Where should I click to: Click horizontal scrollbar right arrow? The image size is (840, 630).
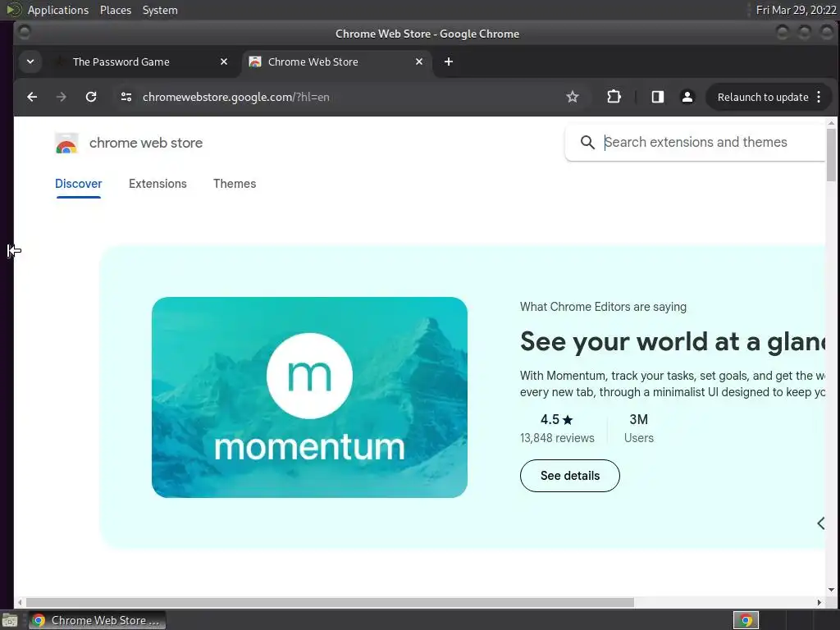tap(819, 603)
